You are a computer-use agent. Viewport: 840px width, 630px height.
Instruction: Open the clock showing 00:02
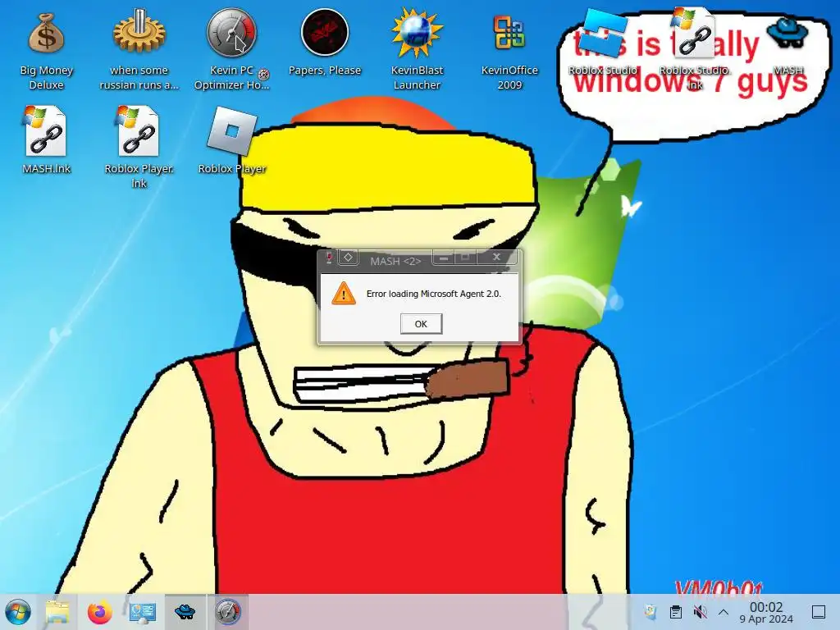point(766,612)
